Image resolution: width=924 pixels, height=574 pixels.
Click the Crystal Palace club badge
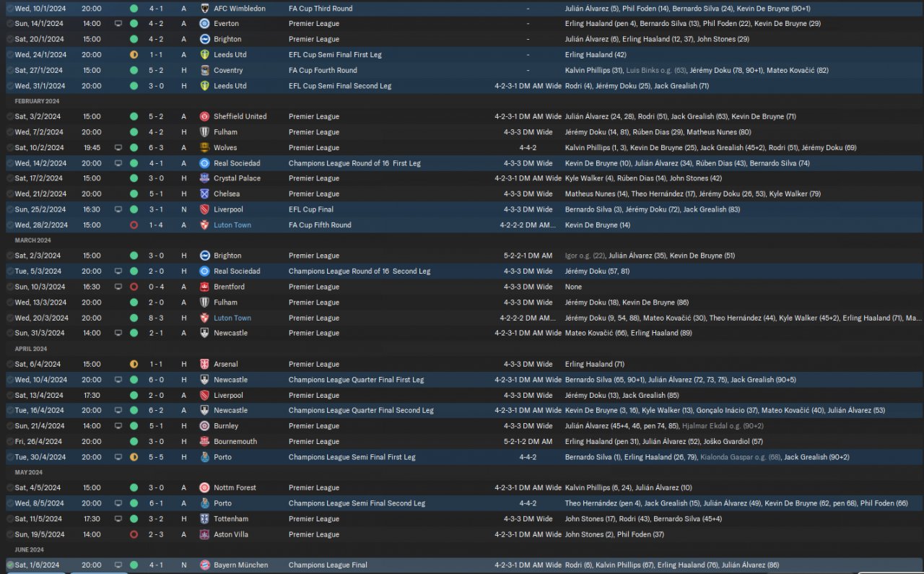204,178
